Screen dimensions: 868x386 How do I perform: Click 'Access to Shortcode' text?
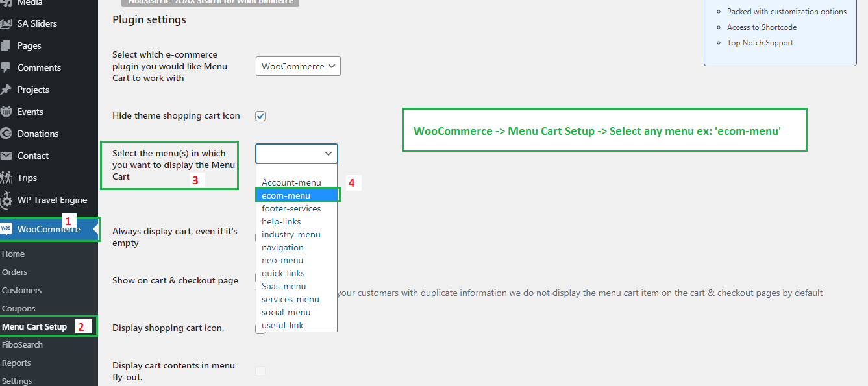(x=762, y=27)
